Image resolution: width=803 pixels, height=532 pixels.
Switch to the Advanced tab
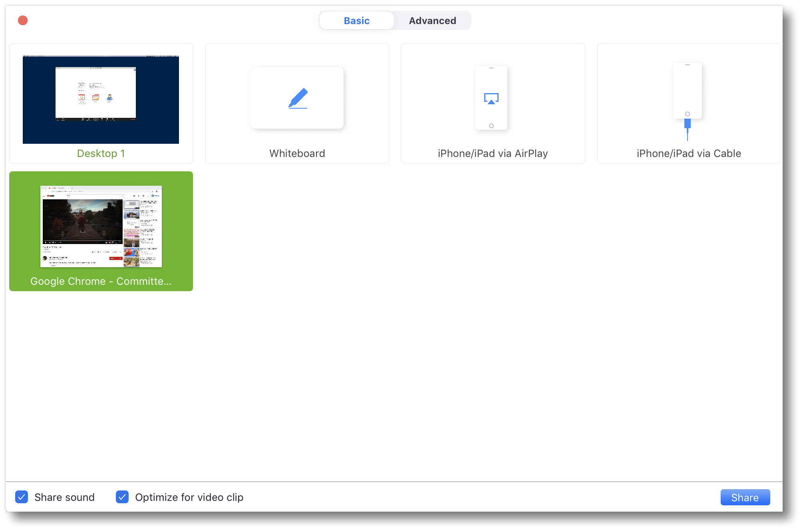pos(432,21)
